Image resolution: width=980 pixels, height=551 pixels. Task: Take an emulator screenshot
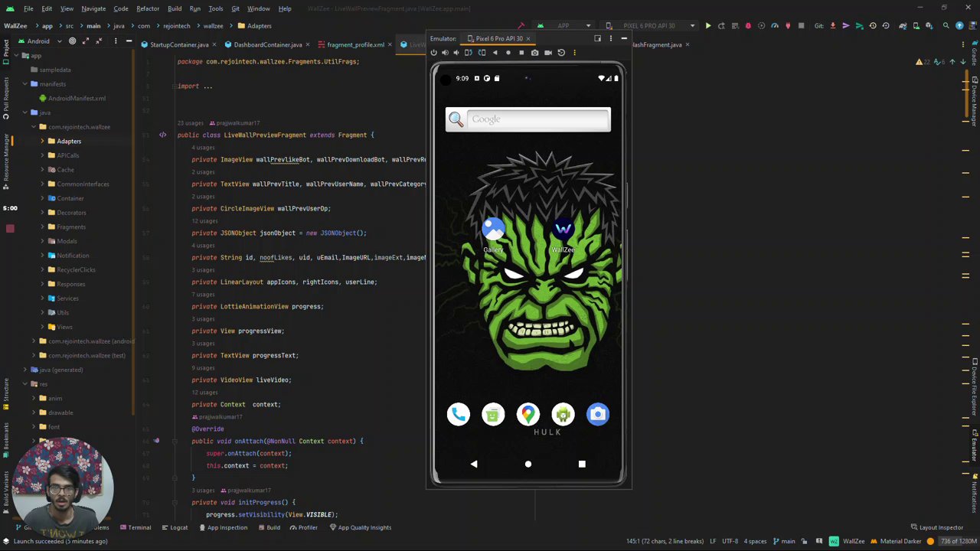pos(534,53)
